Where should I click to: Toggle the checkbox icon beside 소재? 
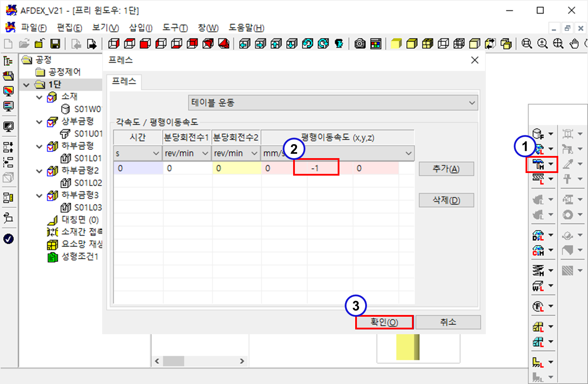52,97
